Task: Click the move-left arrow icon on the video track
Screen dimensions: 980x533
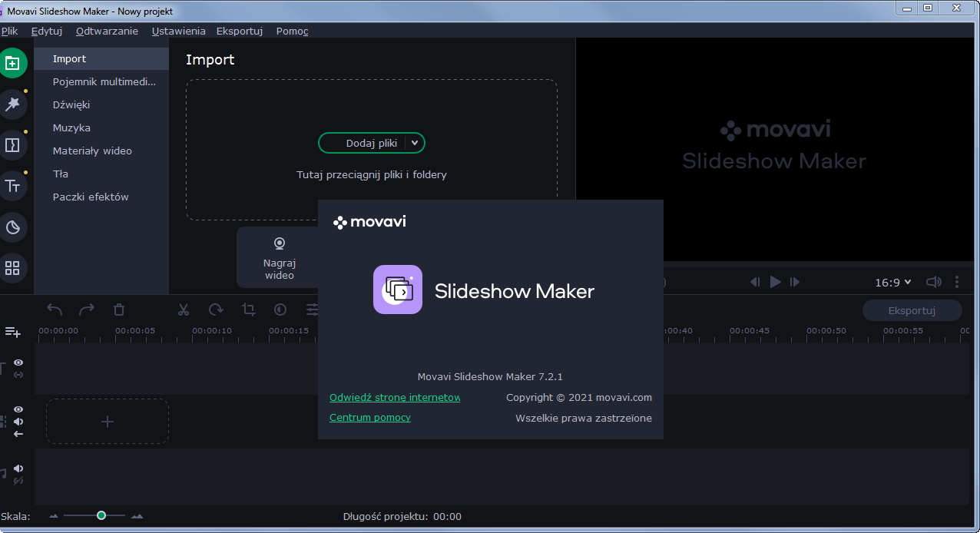Action: (18, 434)
